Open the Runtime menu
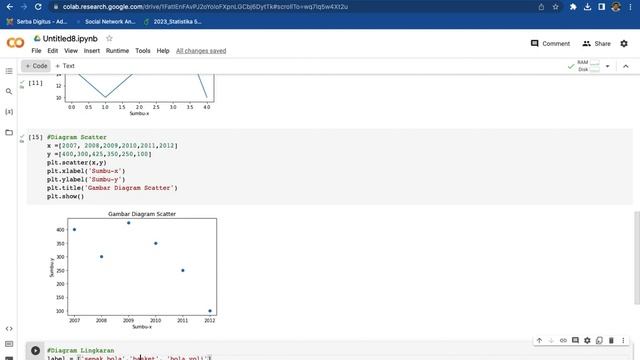 [x=117, y=51]
